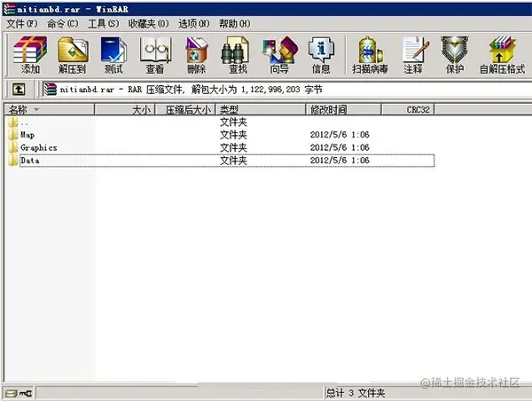The height and width of the screenshot is (401, 532).
Task: Sort by 修改时间 column header
Action: point(344,110)
